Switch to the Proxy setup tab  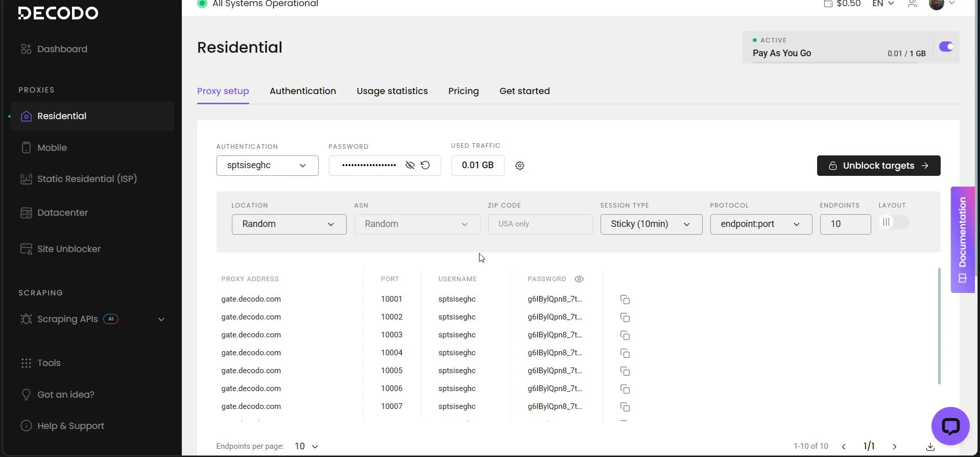(x=223, y=91)
